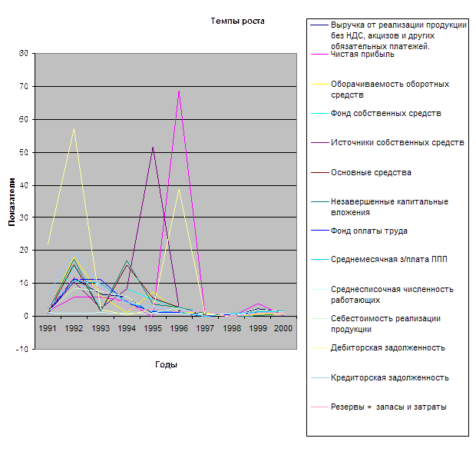Screen dimensions: 476x455
Task: Click the 'Дебиторская задолженность' legend label
Action: tap(388, 347)
